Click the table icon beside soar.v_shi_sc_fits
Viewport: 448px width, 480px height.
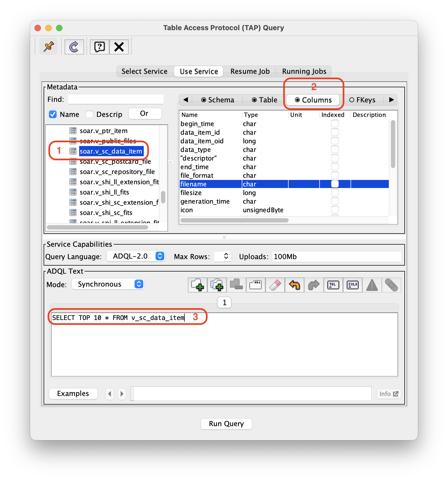(73, 213)
